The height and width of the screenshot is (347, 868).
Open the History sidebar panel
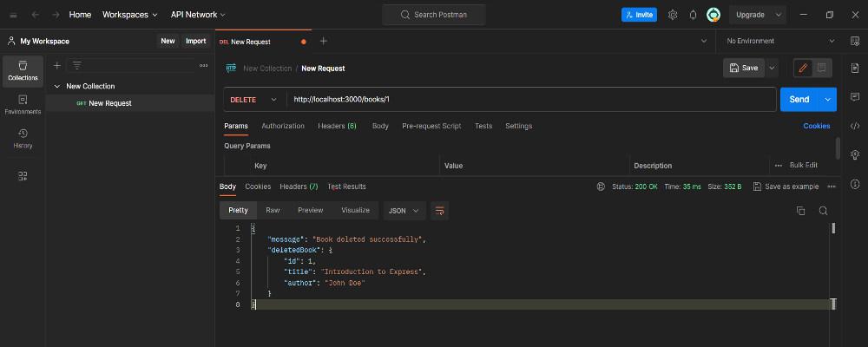tap(23, 138)
